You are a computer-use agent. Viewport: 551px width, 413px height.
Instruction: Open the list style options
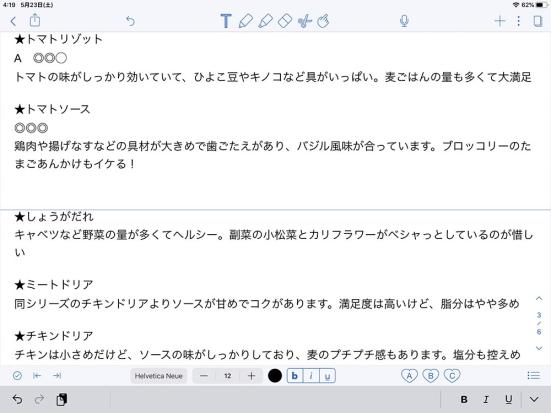[534, 376]
